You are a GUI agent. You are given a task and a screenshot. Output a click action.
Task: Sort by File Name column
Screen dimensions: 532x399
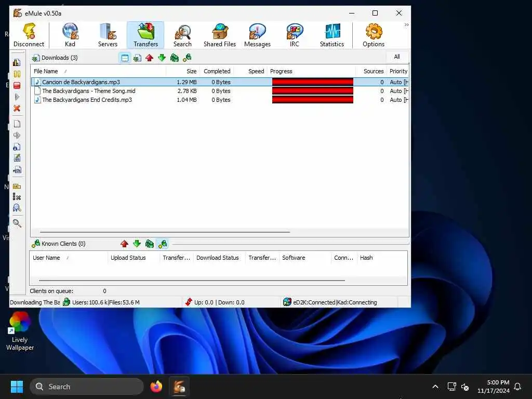(98, 71)
